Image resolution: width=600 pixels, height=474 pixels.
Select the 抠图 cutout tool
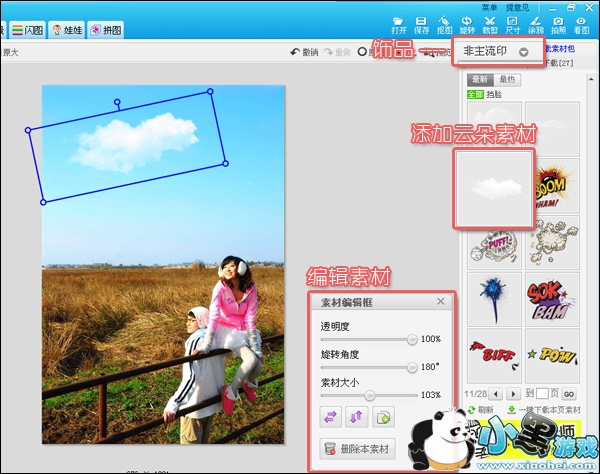pyautogui.click(x=444, y=25)
